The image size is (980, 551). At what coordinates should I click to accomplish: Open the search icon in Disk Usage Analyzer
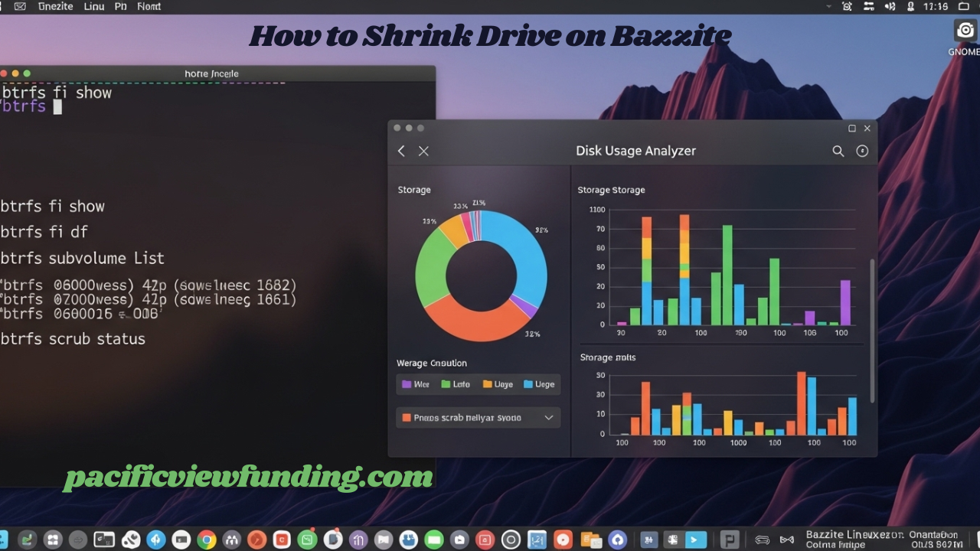[838, 151]
